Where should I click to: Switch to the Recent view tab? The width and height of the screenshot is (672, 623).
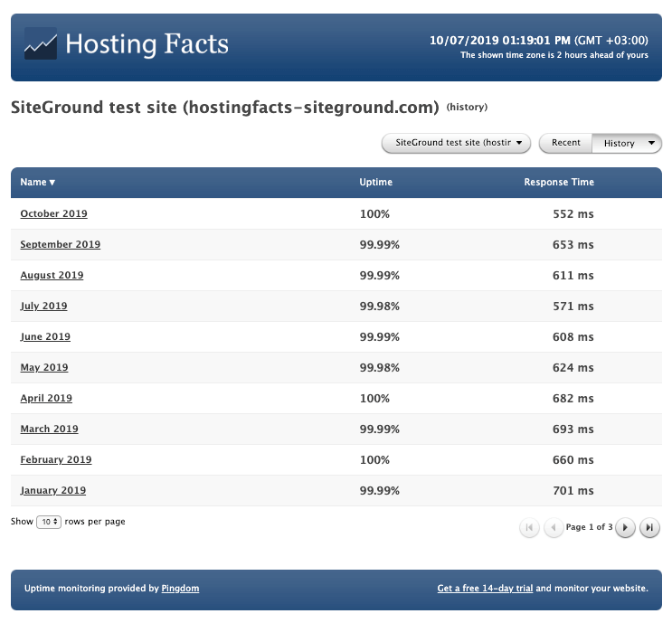565,143
